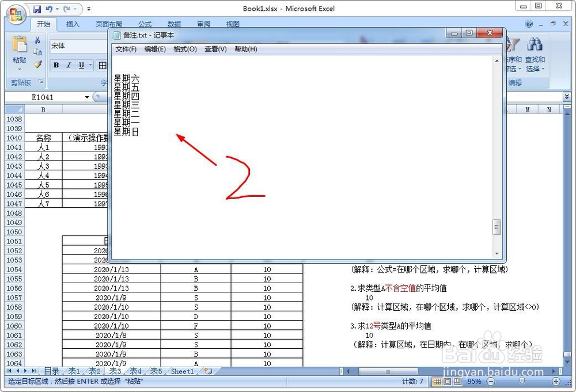Select row header 1041

coord(14,147)
